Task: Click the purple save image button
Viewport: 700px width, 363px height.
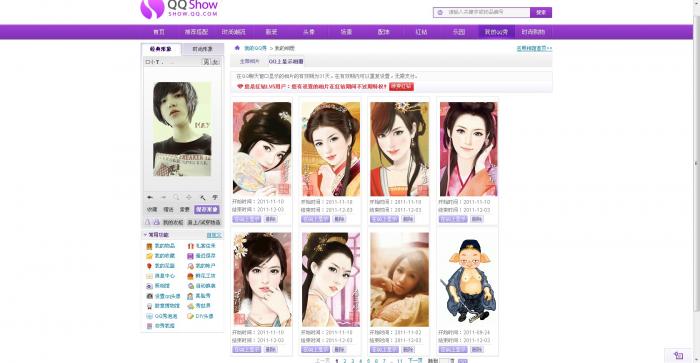Action: click(207, 209)
